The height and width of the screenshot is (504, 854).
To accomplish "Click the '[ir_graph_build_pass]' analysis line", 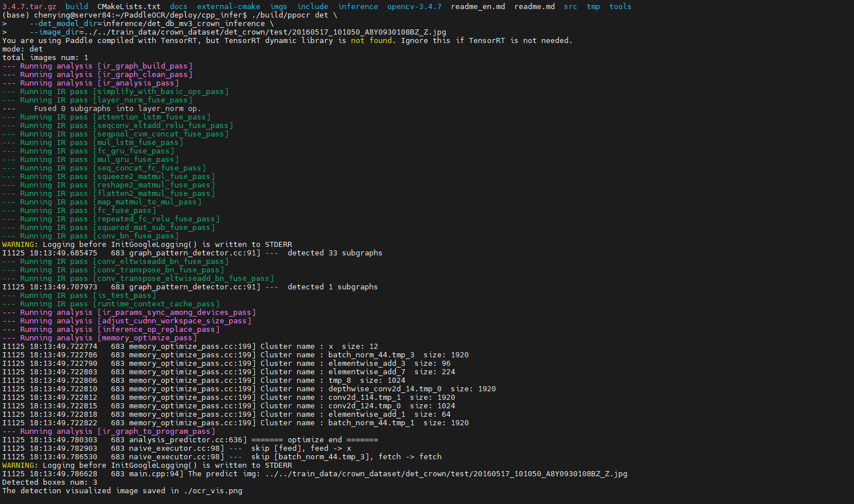I will pos(97,66).
